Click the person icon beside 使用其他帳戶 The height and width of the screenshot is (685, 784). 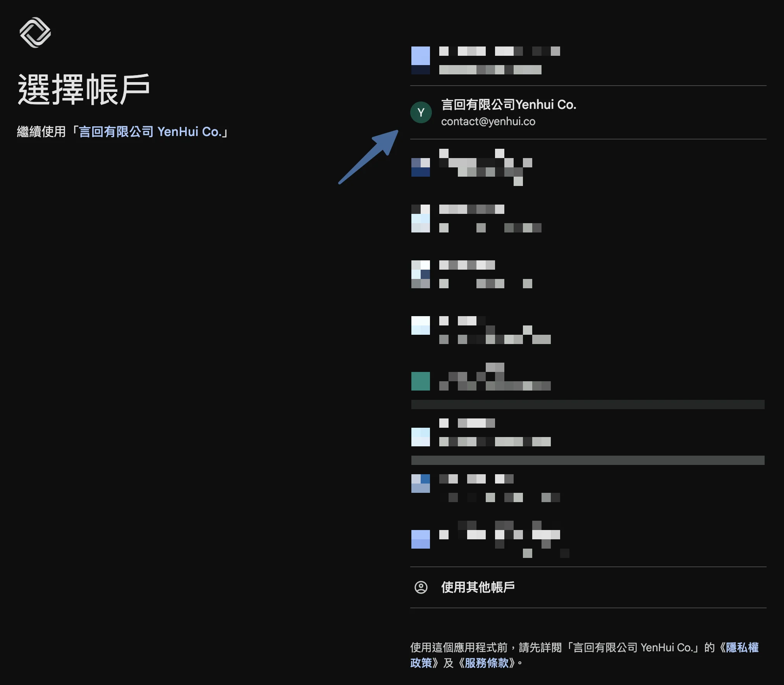point(421,587)
